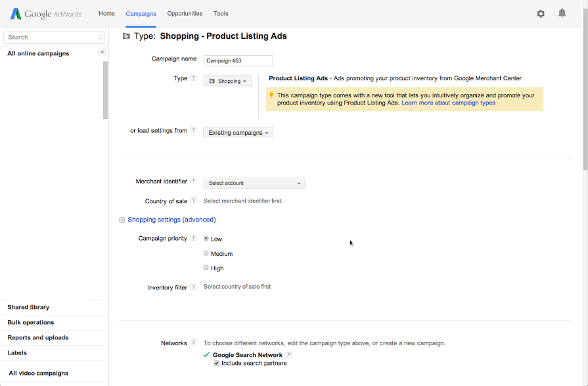Open the Tools tab
588x386 pixels.
pos(221,13)
